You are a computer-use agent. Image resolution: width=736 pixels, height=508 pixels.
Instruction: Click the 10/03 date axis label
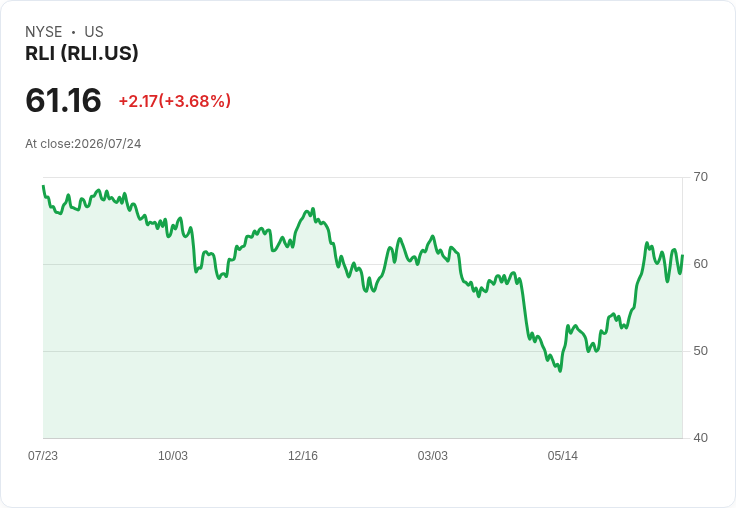tap(173, 456)
